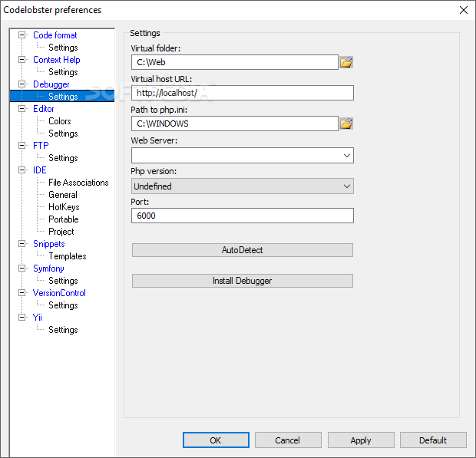
Task: Open Settings under Editor
Action: point(63,133)
